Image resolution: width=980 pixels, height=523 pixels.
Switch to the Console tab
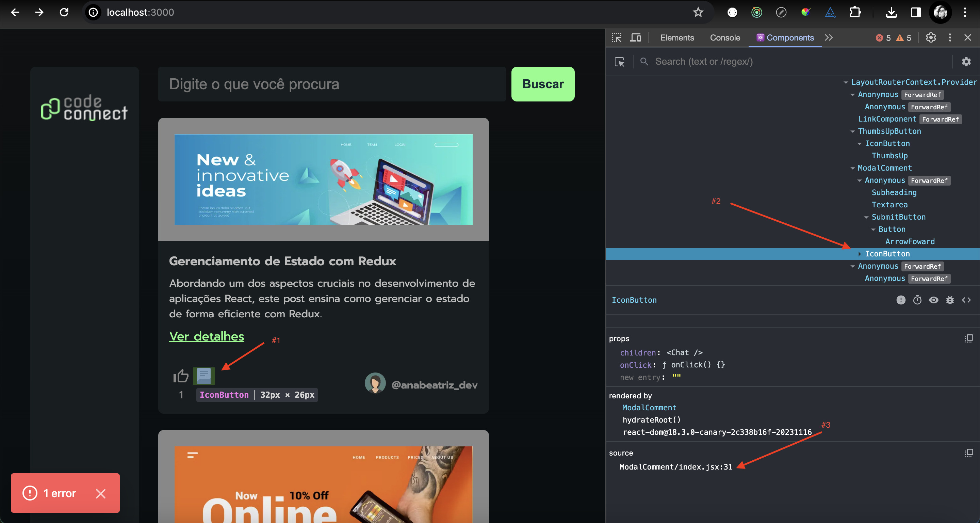(725, 38)
